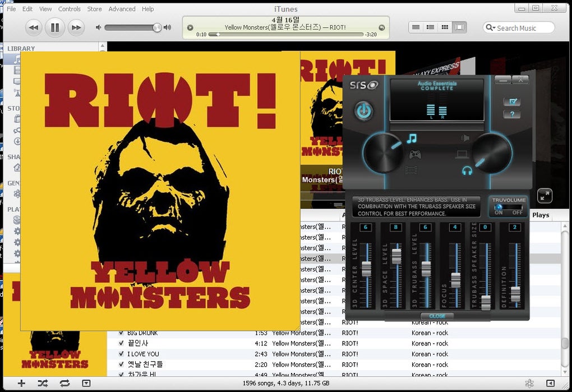Screen dimensions: 572x392
Task: Select the SRS movie film mode
Action: (x=411, y=170)
